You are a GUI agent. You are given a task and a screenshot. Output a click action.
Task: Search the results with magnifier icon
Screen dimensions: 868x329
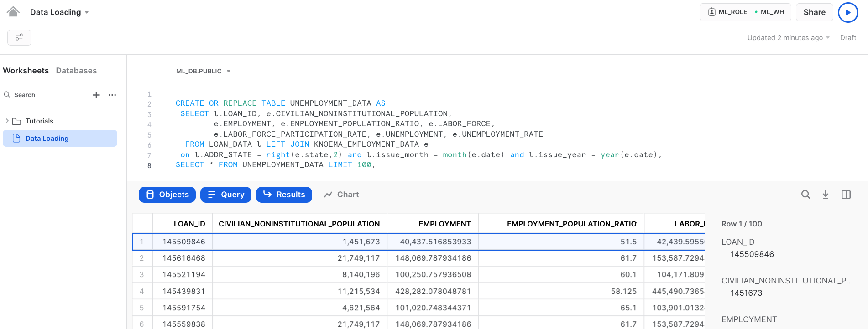pos(805,195)
